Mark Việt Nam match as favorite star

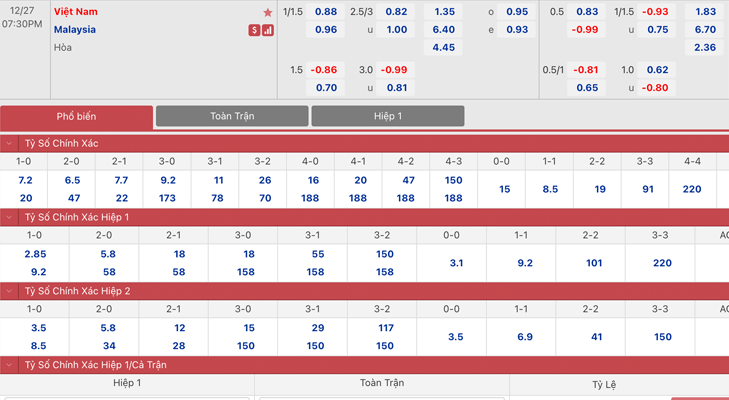pyautogui.click(x=268, y=13)
